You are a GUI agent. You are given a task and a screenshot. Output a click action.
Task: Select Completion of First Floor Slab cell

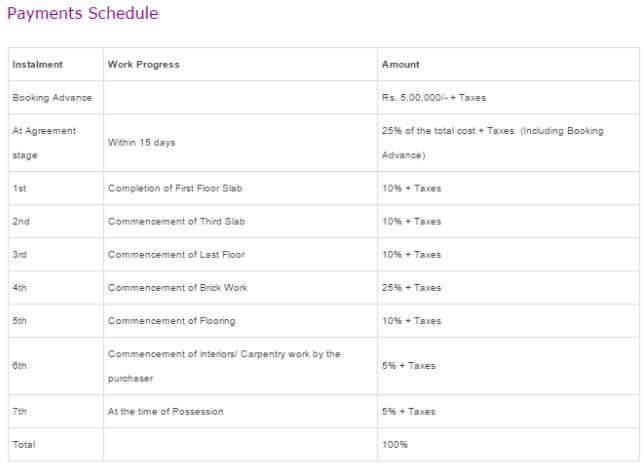pyautogui.click(x=175, y=188)
